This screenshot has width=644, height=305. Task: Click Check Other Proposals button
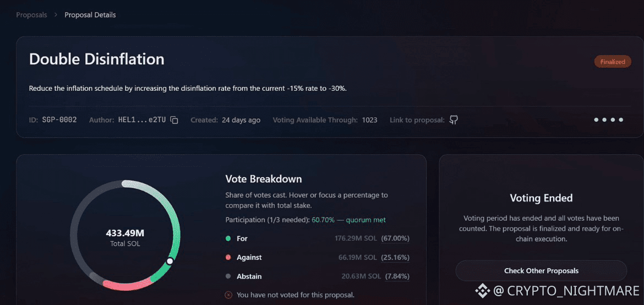[541, 271]
